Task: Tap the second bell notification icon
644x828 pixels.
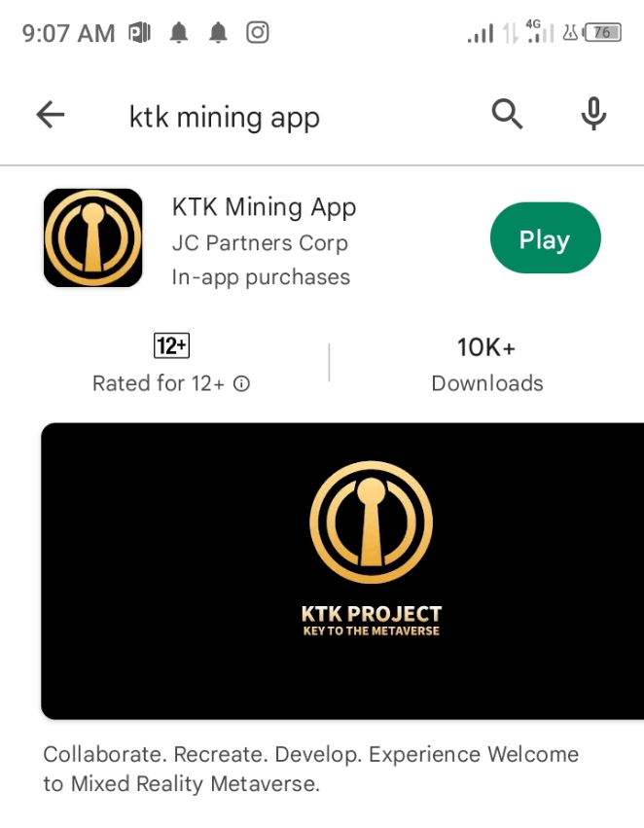Action: pyautogui.click(x=218, y=33)
